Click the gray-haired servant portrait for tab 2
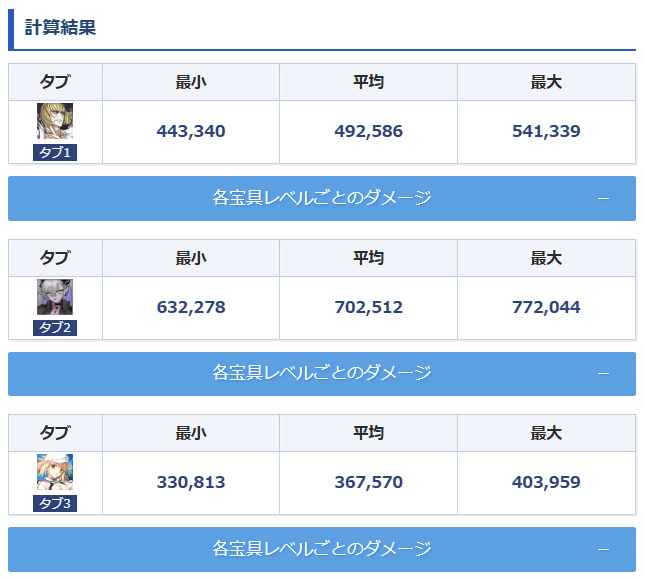 [55, 297]
